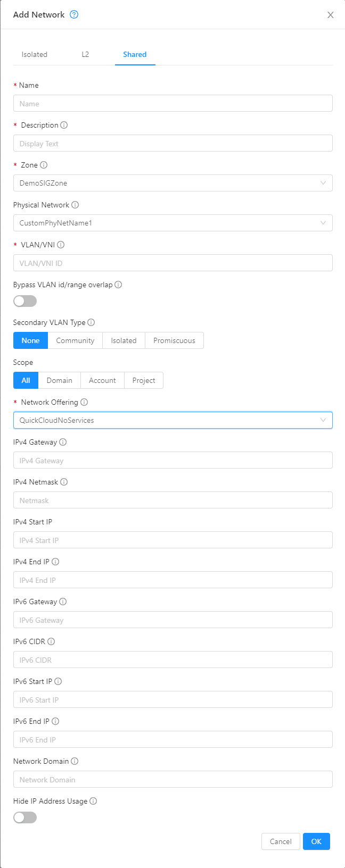This screenshot has height=868, width=345.
Task: Open the Network Offering dropdown
Action: click(x=172, y=420)
